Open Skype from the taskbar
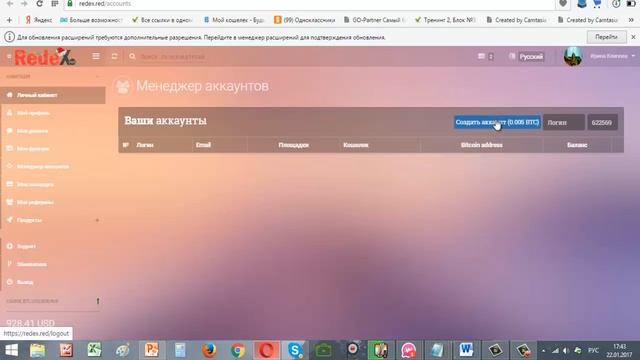 (295, 350)
